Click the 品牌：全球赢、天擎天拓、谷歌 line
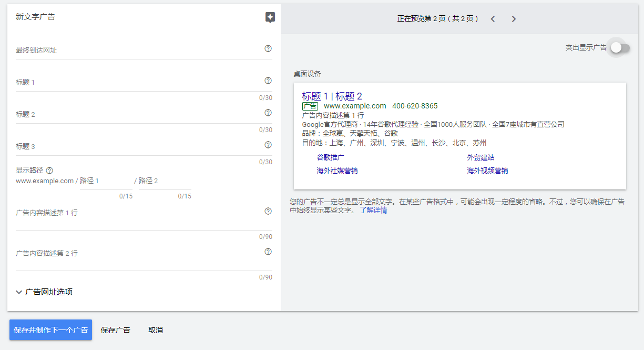644x350 pixels. coord(350,134)
